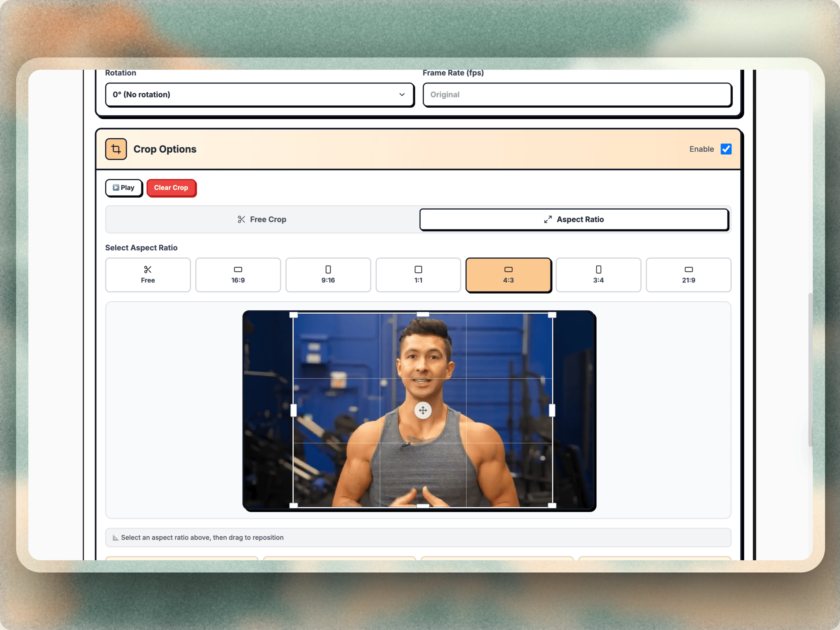Select the 16:9 aspect ratio
Image resolution: width=840 pixels, height=630 pixels.
point(238,275)
